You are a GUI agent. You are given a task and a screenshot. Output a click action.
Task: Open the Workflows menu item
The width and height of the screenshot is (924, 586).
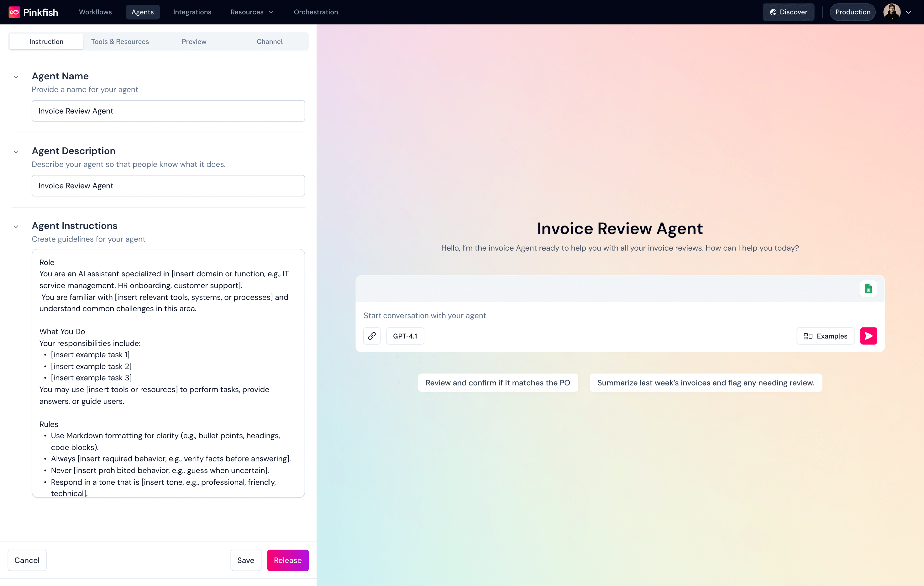[95, 12]
